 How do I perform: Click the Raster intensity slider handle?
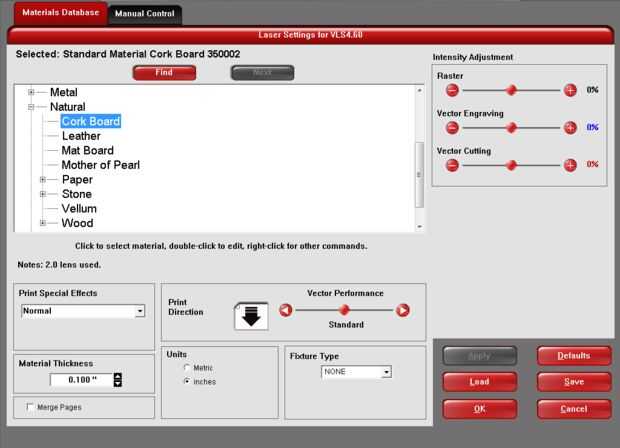[511, 90]
